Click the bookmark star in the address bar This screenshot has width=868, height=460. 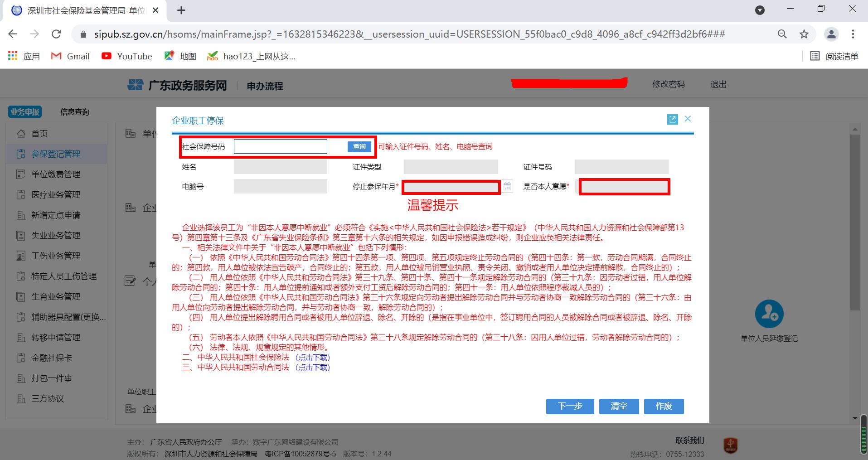click(x=804, y=34)
